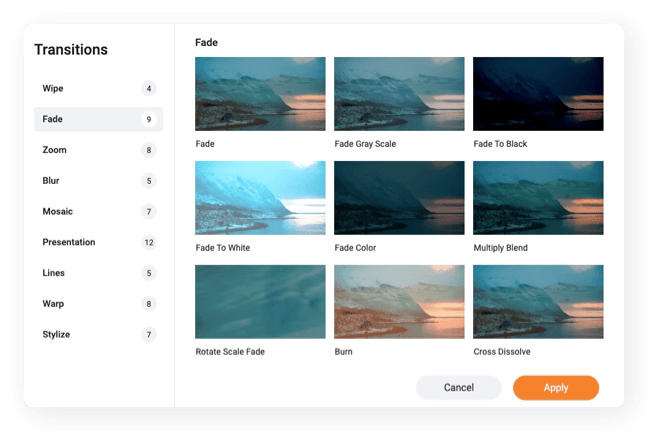660x443 pixels.
Task: Choose the Rotate Scale Fade thumbnail
Action: tap(260, 302)
